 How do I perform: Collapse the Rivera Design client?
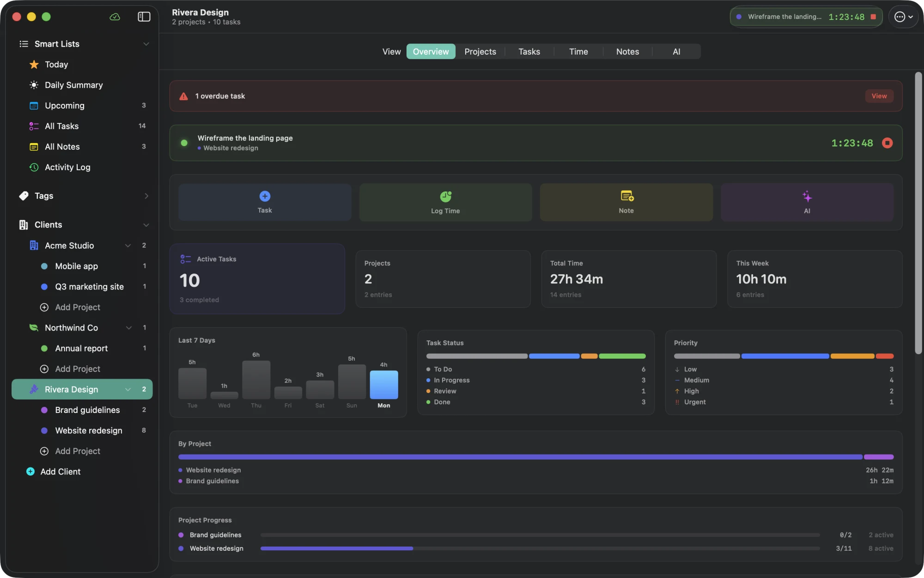coord(128,389)
